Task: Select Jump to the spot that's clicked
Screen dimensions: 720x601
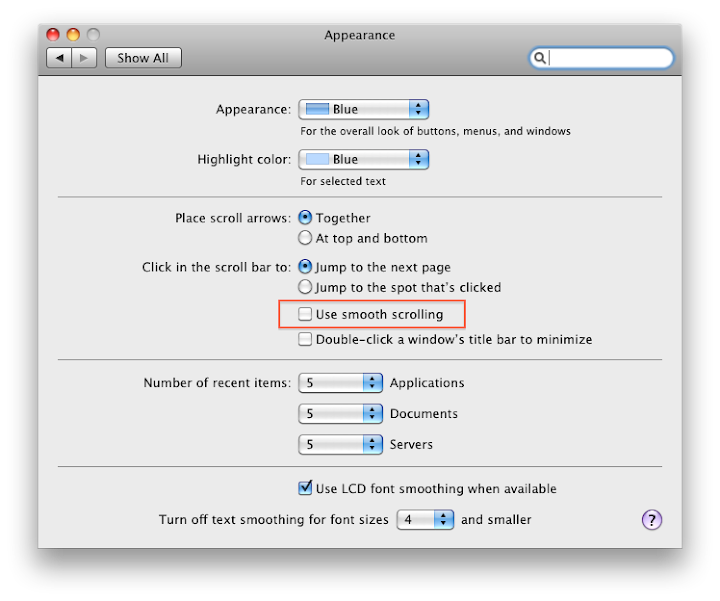Action: pos(305,287)
